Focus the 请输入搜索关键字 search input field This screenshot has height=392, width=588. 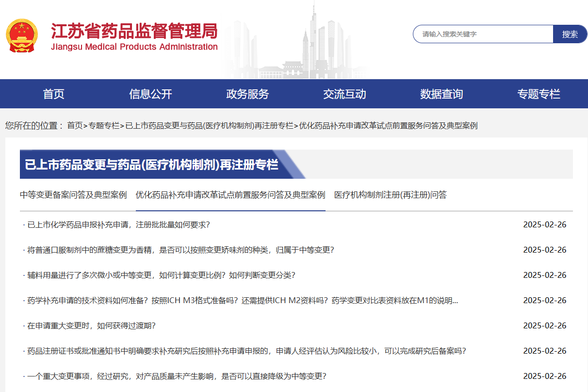pos(483,34)
